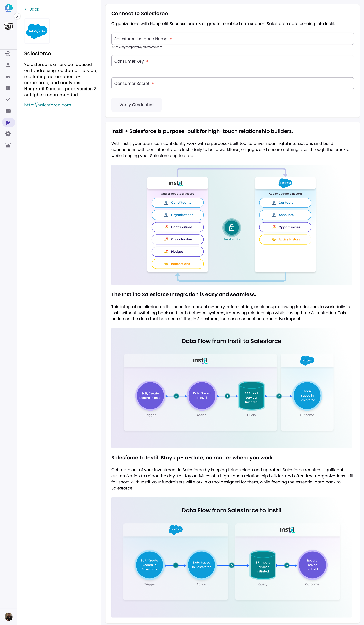
Task: Click the Instil logo icon
Action: click(x=8, y=8)
